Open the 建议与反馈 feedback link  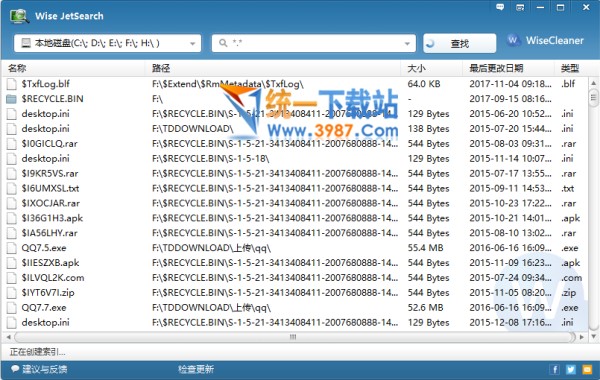(39, 369)
